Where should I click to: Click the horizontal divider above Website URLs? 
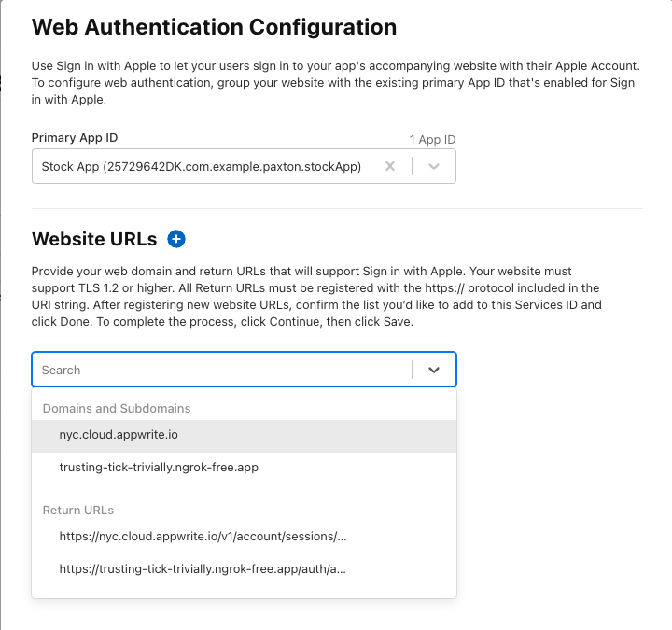tap(337, 209)
